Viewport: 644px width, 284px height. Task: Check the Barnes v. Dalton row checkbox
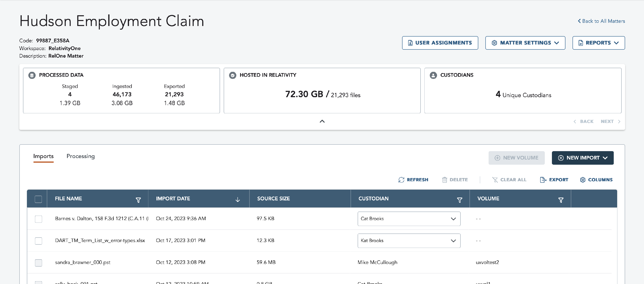tap(38, 219)
